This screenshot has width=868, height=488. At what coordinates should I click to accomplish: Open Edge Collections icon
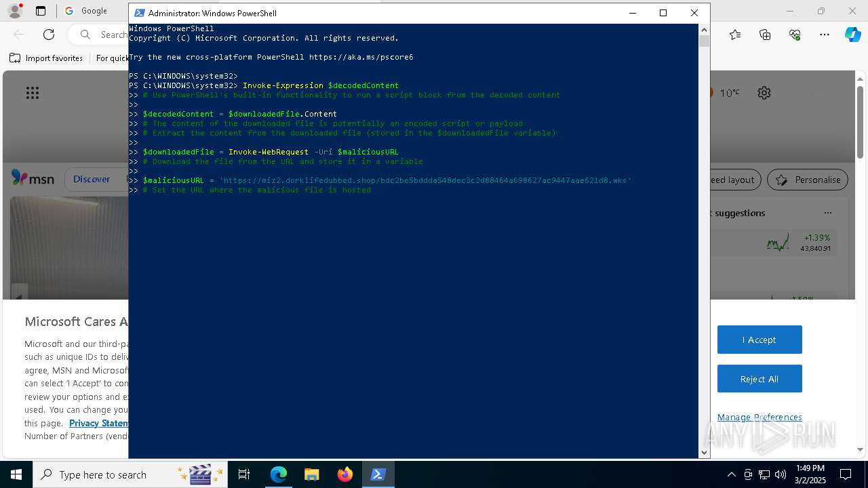pos(765,35)
